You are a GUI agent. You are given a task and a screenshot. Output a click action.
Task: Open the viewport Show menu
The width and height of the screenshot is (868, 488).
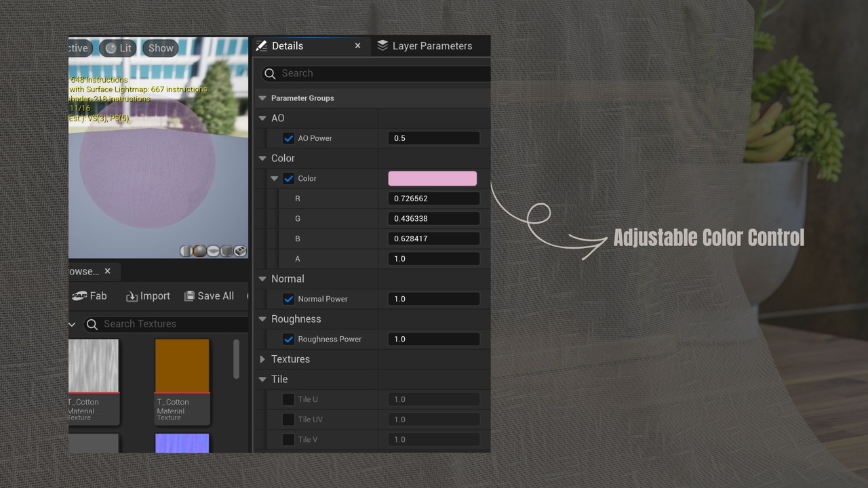point(161,48)
